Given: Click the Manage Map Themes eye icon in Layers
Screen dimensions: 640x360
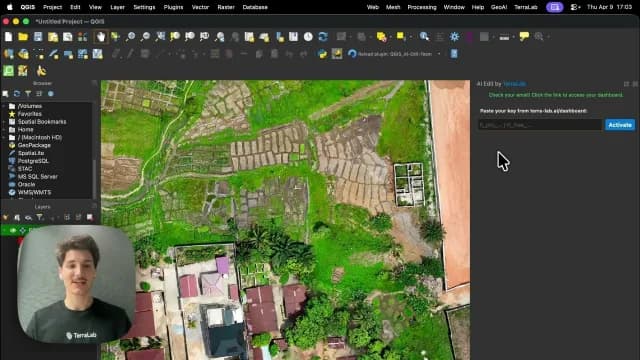Looking at the screenshot, I should pyautogui.click(x=28, y=218).
